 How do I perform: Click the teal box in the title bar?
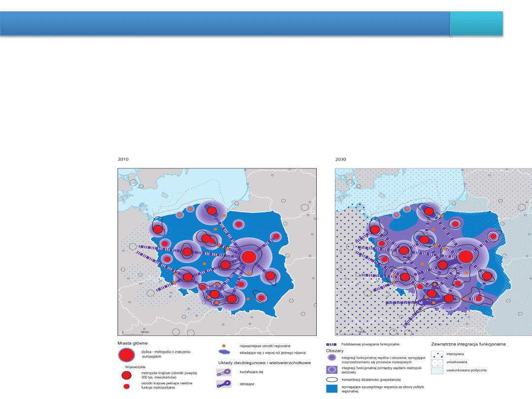click(476, 24)
